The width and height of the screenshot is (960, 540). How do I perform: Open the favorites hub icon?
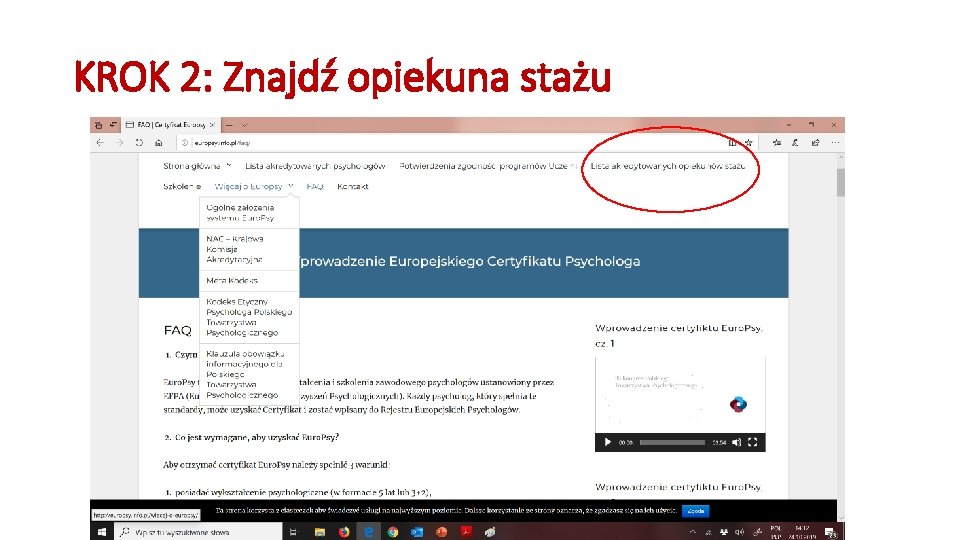point(776,143)
